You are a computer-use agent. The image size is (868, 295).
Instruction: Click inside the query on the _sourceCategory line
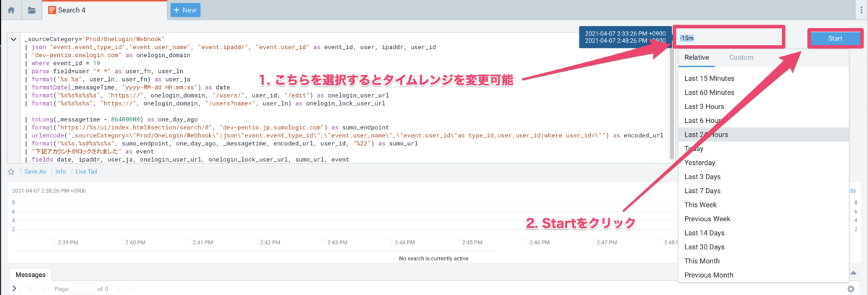click(x=95, y=38)
